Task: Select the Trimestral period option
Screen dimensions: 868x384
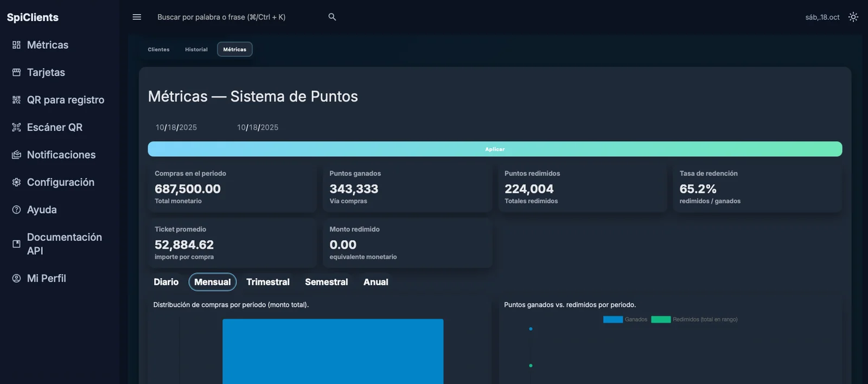Action: coord(268,282)
